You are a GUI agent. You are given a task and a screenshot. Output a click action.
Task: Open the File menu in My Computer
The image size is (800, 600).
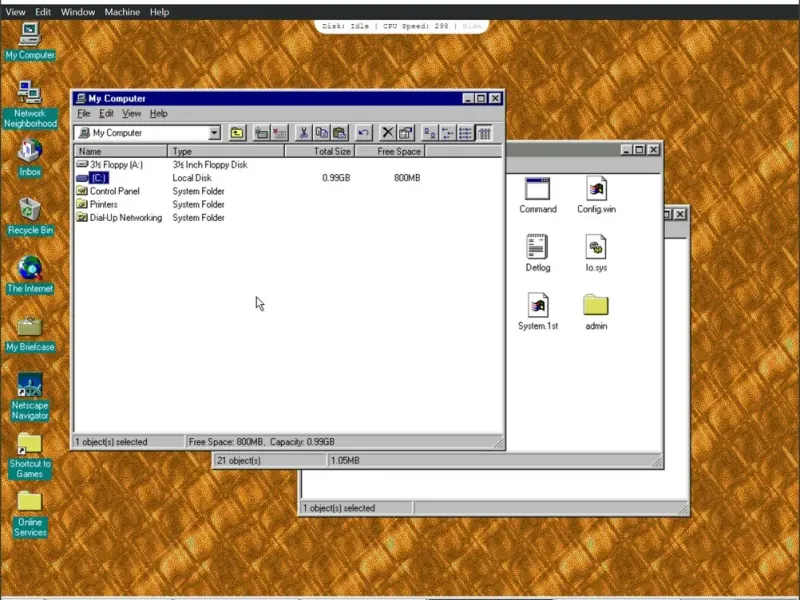84,113
